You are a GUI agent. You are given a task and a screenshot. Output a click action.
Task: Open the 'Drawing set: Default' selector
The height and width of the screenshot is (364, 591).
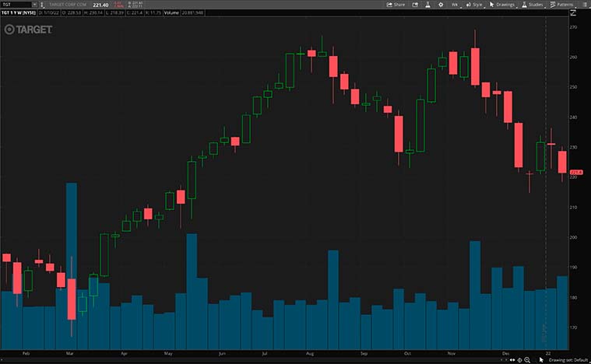[569, 360]
